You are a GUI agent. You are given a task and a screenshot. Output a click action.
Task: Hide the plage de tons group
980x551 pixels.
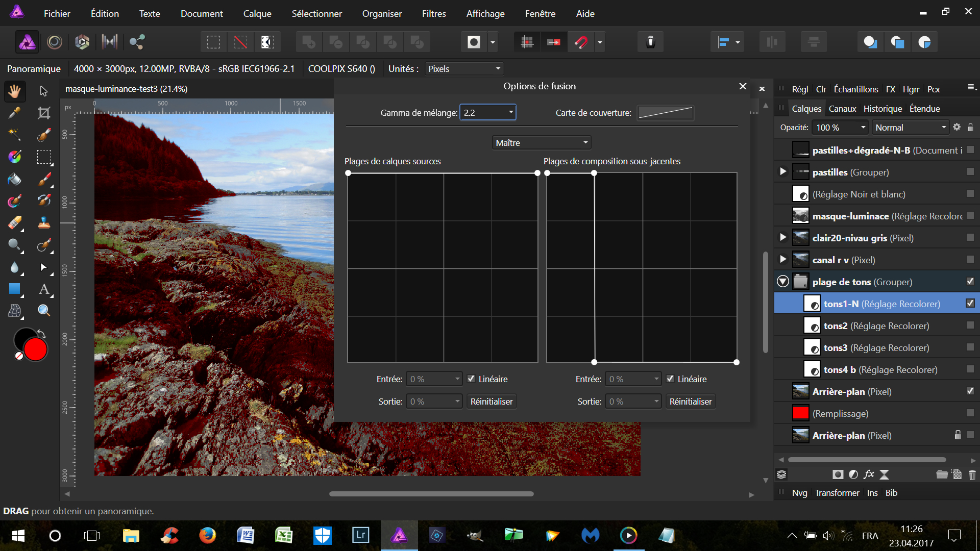coord(970,281)
